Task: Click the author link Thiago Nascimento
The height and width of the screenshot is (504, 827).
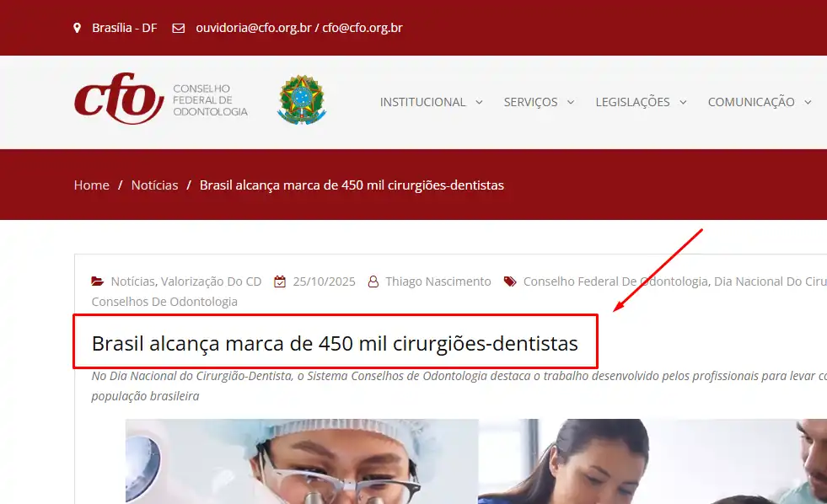Action: click(x=438, y=281)
